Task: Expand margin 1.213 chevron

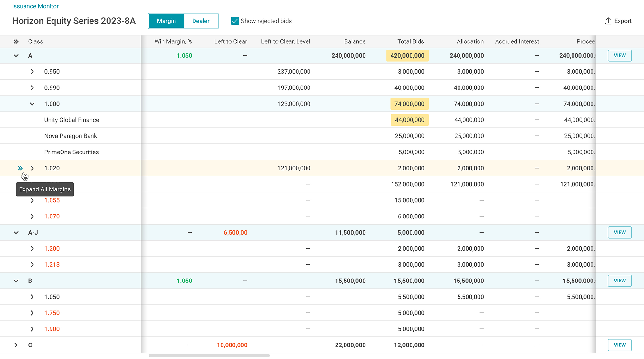Action: point(32,265)
